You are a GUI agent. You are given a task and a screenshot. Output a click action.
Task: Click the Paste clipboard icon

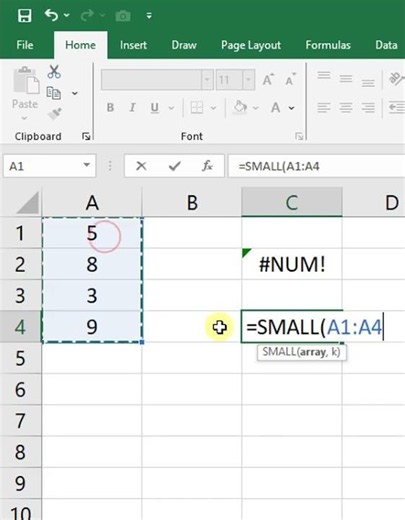coord(26,80)
